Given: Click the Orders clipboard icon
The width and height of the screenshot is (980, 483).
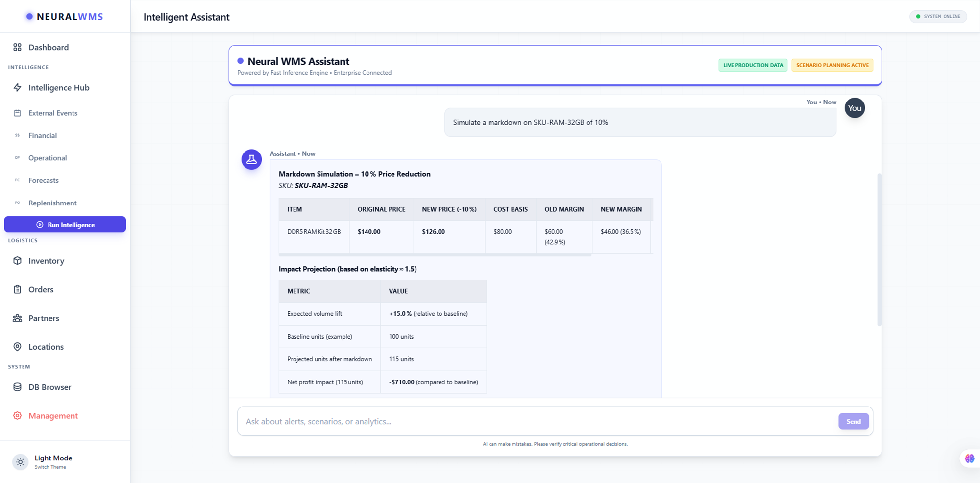Looking at the screenshot, I should (x=18, y=289).
